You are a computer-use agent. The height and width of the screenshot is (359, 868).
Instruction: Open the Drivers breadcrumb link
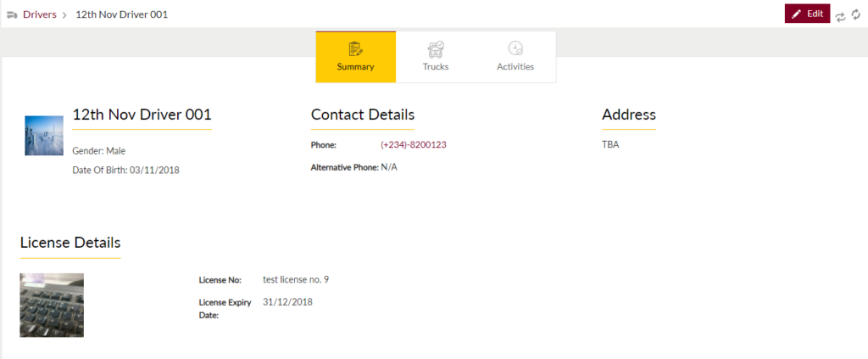pos(40,14)
